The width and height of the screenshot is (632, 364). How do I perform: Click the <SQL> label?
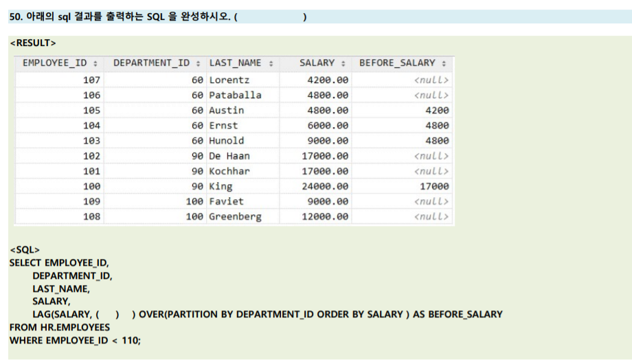pos(25,249)
